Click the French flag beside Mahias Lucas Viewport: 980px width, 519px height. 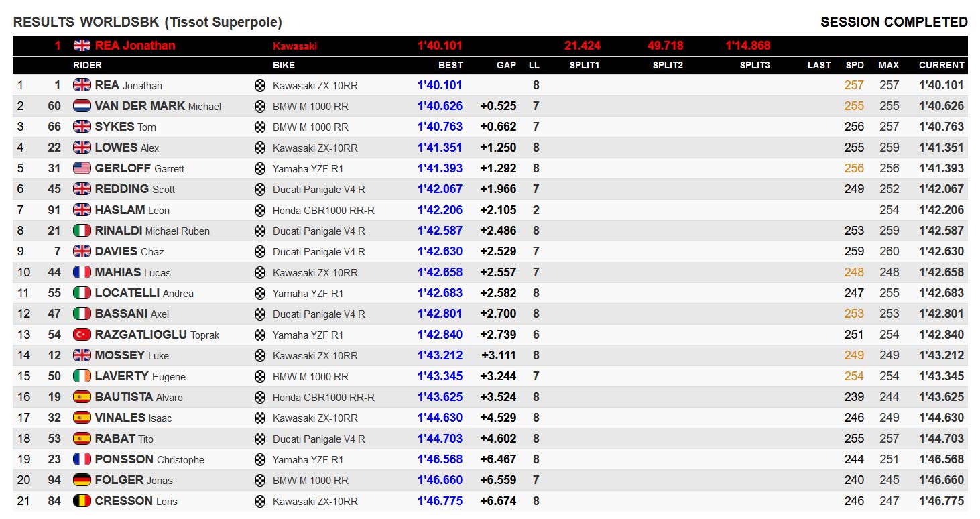pyautogui.click(x=82, y=272)
